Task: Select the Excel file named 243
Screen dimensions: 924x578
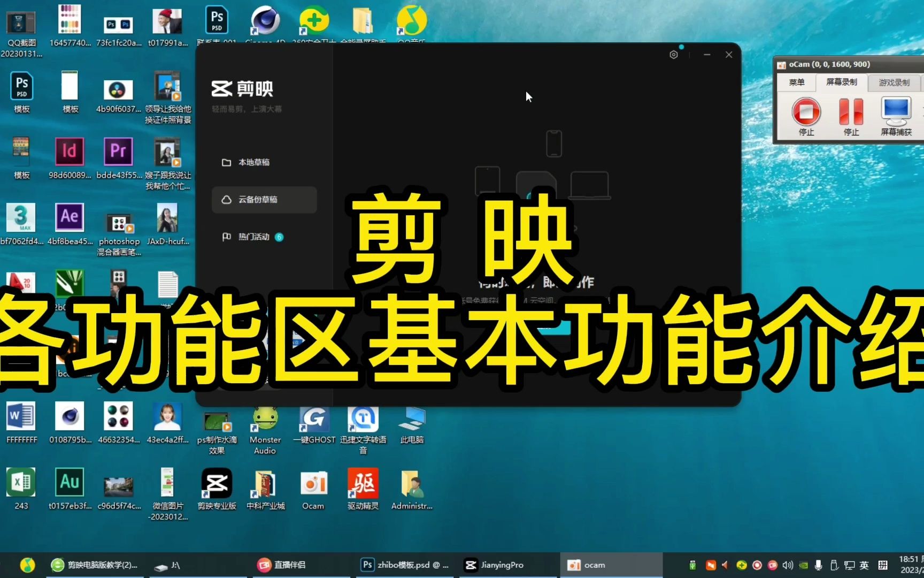Action: pos(21,489)
